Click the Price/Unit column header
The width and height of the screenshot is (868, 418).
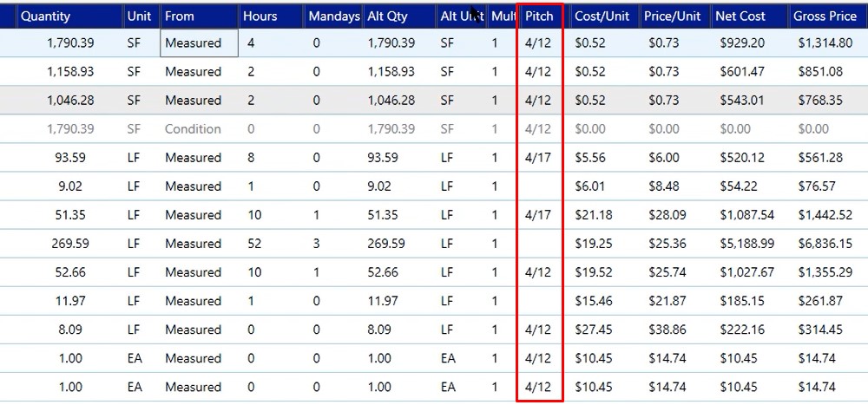click(x=674, y=16)
